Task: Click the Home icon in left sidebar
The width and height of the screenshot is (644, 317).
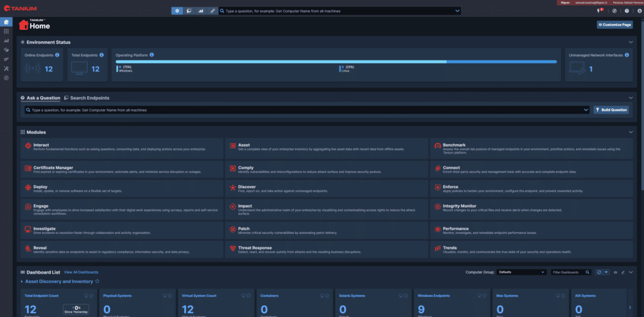Action: (x=6, y=21)
